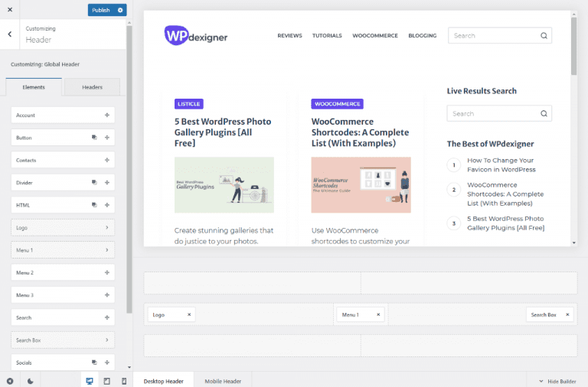
Task: Collapse the builder with Hide Builder
Action: point(557,381)
